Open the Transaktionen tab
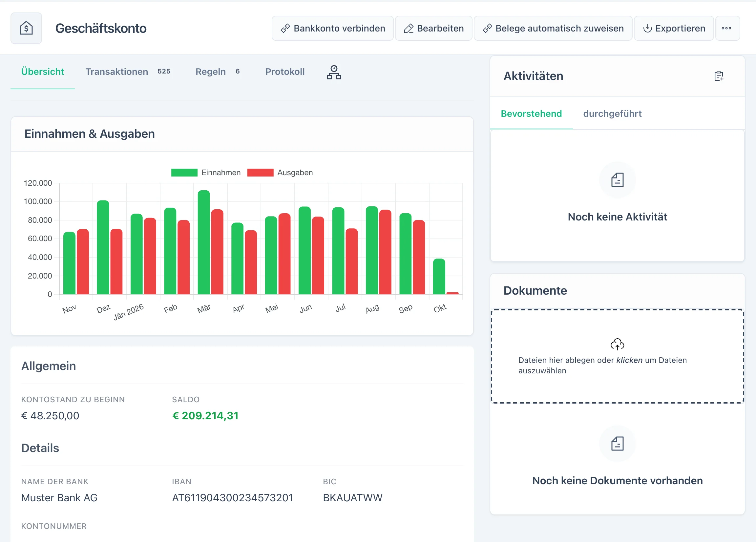Image resolution: width=756 pixels, height=542 pixels. click(128, 72)
